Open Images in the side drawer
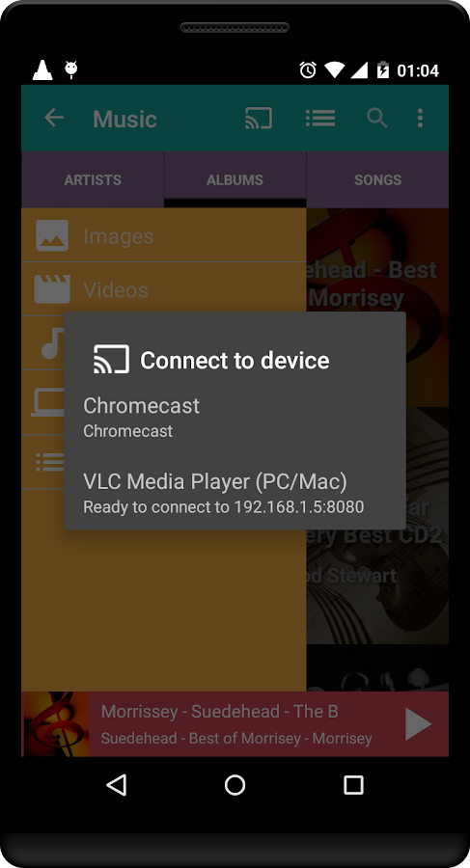470x868 pixels. (x=163, y=236)
